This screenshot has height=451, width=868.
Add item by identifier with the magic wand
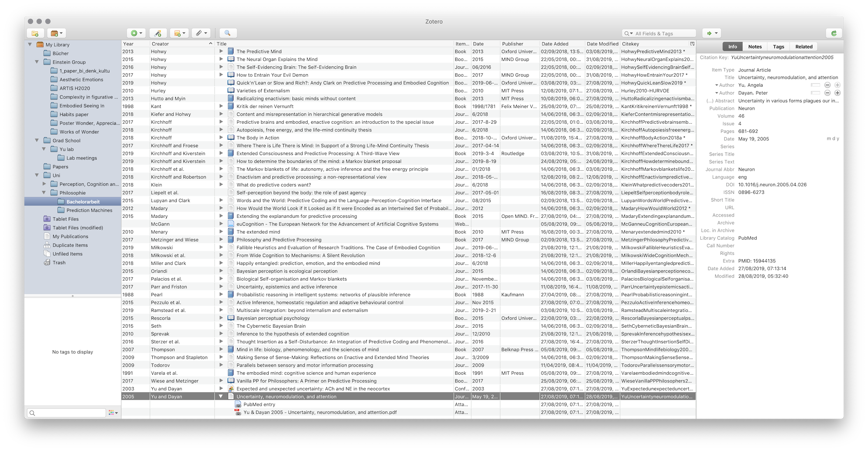point(158,33)
